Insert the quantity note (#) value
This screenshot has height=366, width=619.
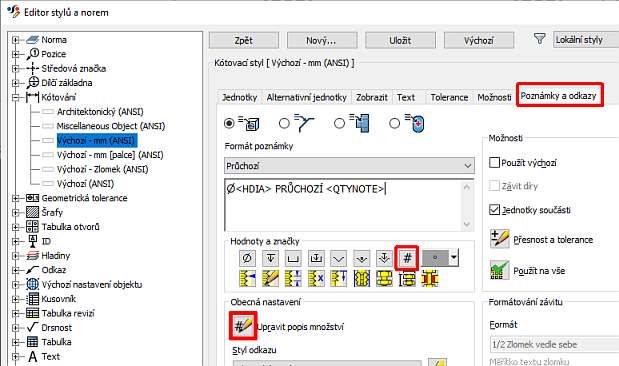pos(407,258)
